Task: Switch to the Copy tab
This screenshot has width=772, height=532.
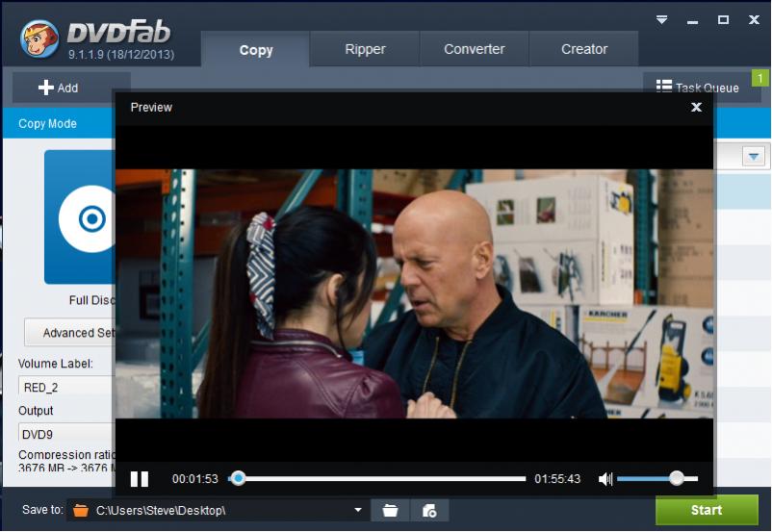Action: click(x=255, y=49)
